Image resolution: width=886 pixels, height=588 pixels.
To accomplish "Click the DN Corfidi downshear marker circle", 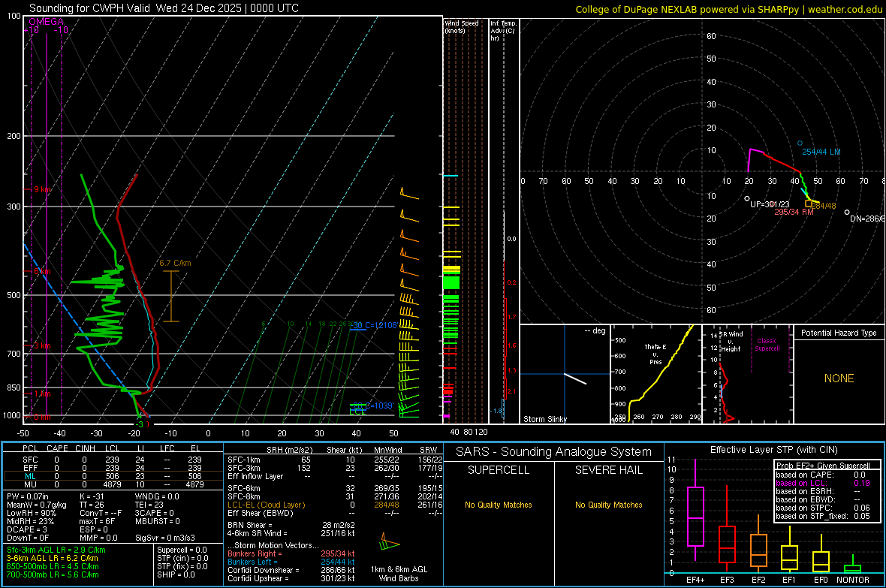I will point(846,213).
